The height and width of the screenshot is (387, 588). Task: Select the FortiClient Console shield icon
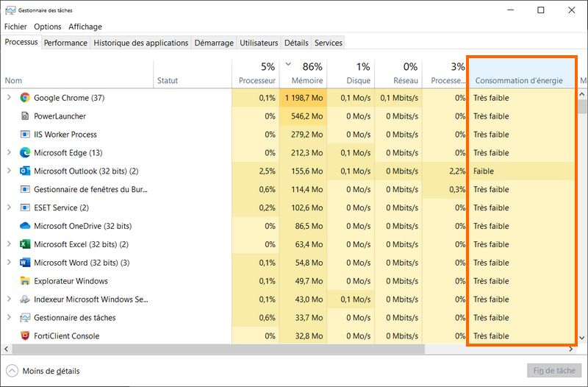[x=25, y=336]
